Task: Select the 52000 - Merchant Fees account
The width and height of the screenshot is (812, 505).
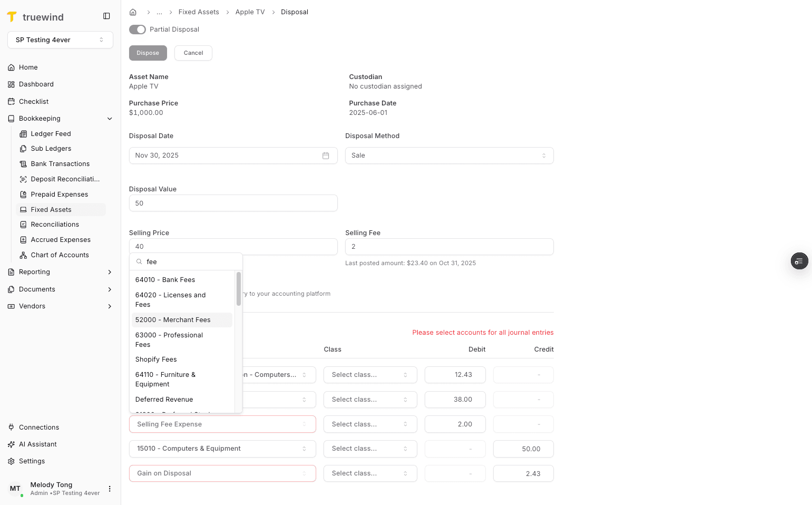Action: pos(172,319)
